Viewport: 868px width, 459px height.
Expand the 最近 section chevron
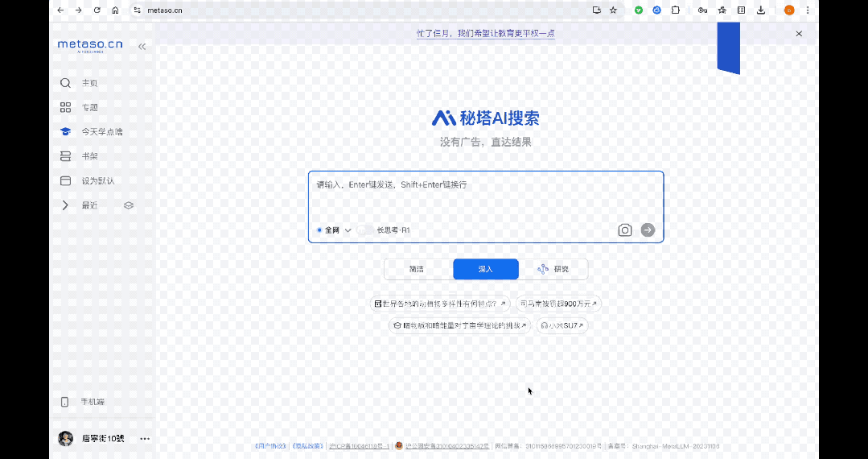coord(65,205)
